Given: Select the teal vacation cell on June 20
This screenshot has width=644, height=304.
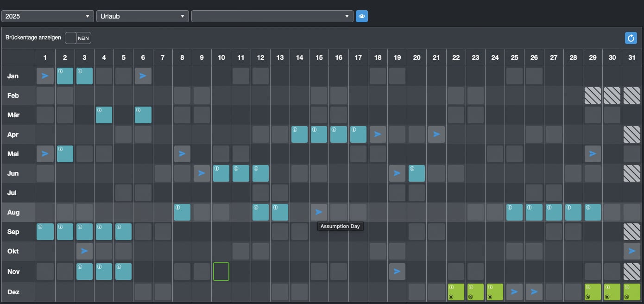Looking at the screenshot, I should coord(417,174).
